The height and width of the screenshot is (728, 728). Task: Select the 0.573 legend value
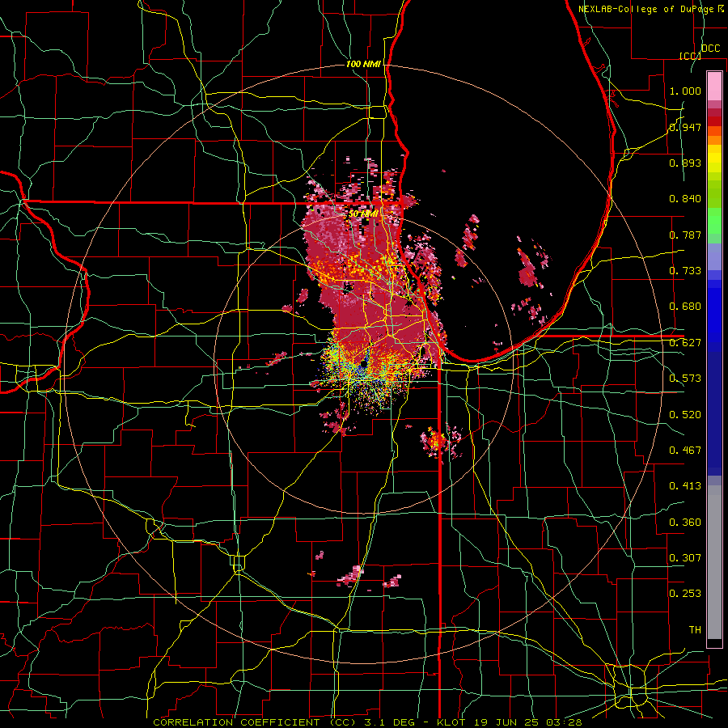coord(685,379)
